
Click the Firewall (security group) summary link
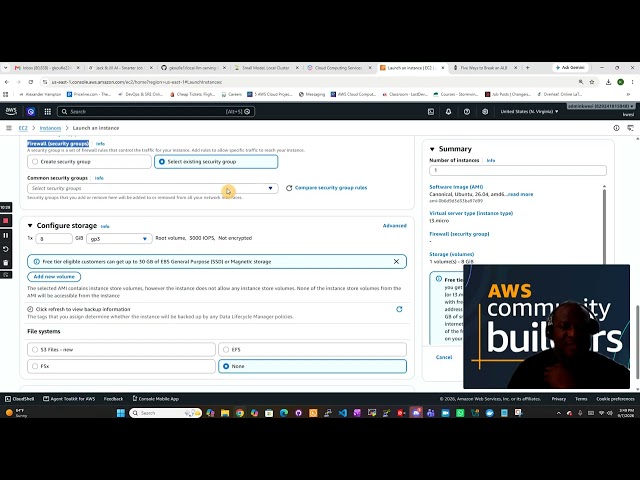(459, 234)
